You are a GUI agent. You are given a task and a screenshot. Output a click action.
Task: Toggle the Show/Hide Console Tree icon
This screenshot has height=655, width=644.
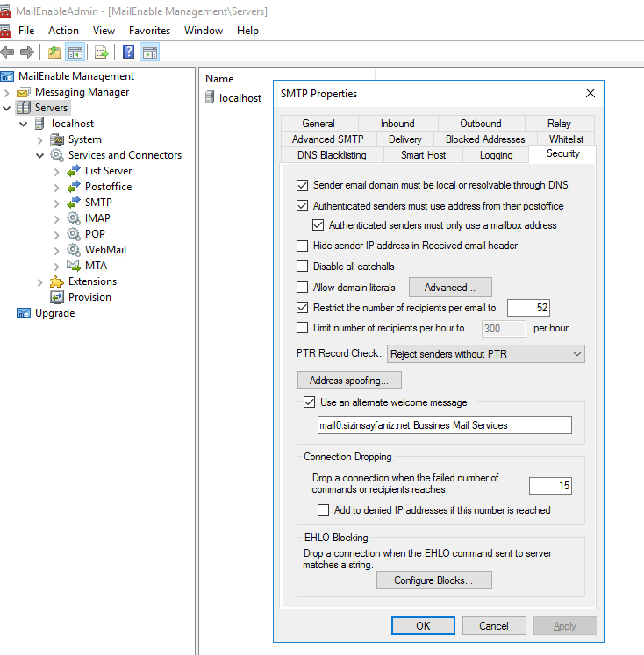pos(75,53)
